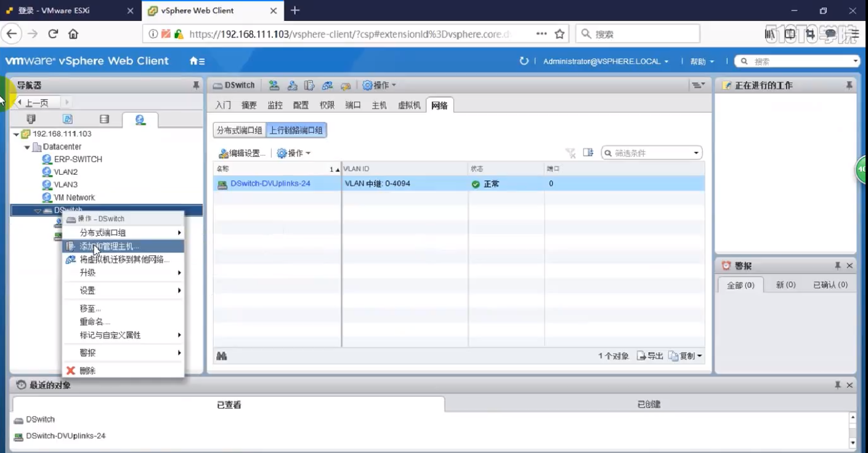Open the hosts and clusters navigator tab
868x453 pixels.
click(31, 119)
